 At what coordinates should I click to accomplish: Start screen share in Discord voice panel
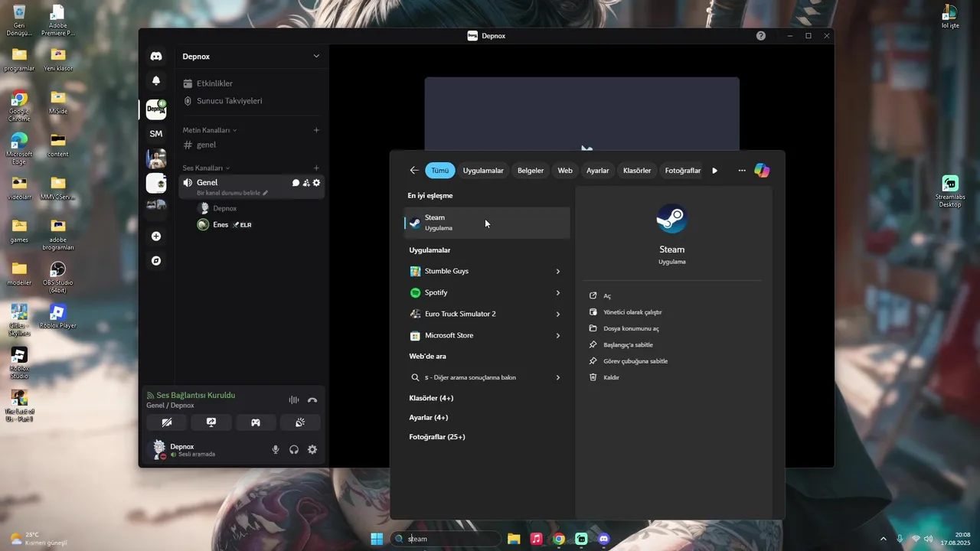[211, 422]
